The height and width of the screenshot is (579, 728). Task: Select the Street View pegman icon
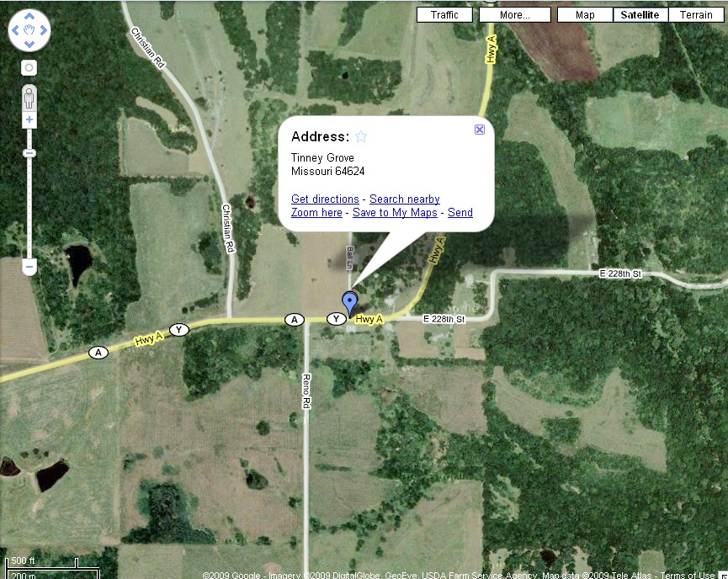[29, 98]
